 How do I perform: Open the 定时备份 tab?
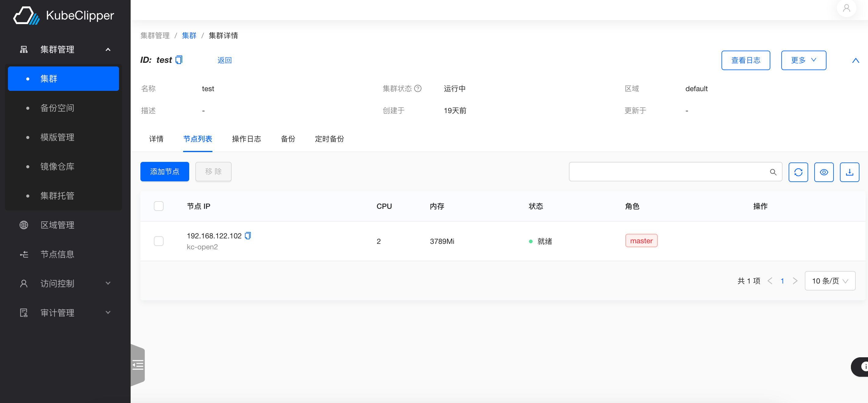click(329, 139)
